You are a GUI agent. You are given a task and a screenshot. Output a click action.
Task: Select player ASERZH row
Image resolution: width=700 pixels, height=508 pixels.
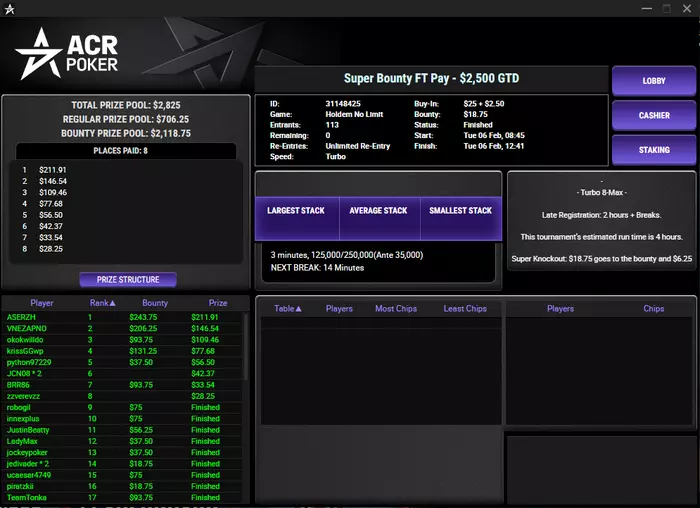122,317
